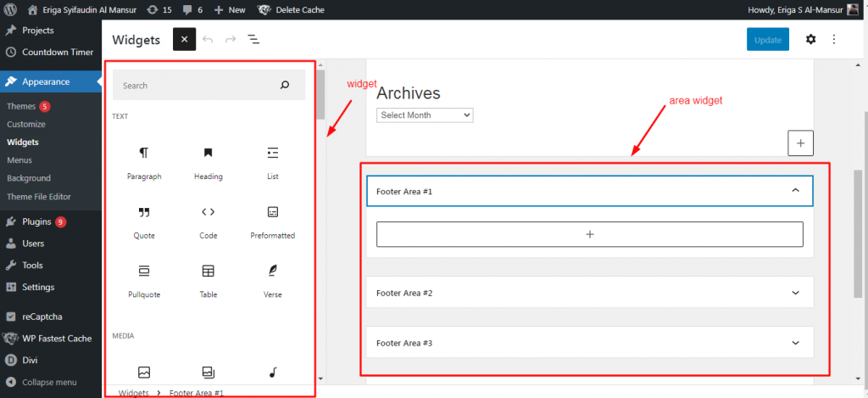Open the Customize submenu link
The width and height of the screenshot is (868, 398).
26,124
